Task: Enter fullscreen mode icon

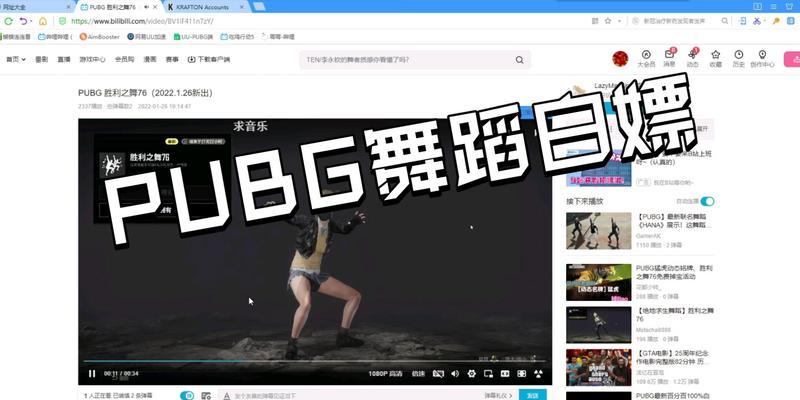Action: pyautogui.click(x=539, y=374)
